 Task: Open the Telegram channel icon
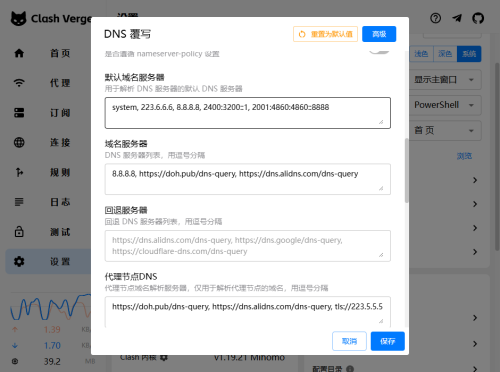tap(457, 18)
